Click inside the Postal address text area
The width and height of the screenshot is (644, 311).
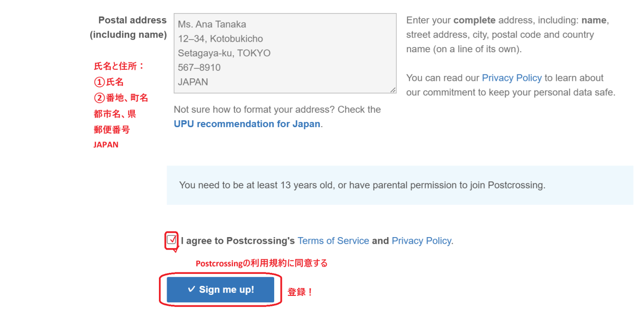(x=284, y=53)
